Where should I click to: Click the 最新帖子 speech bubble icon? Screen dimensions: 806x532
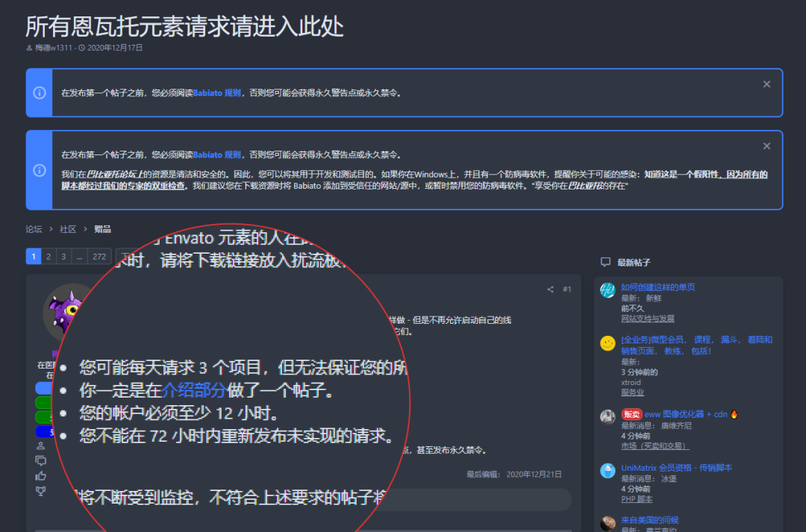tap(605, 262)
